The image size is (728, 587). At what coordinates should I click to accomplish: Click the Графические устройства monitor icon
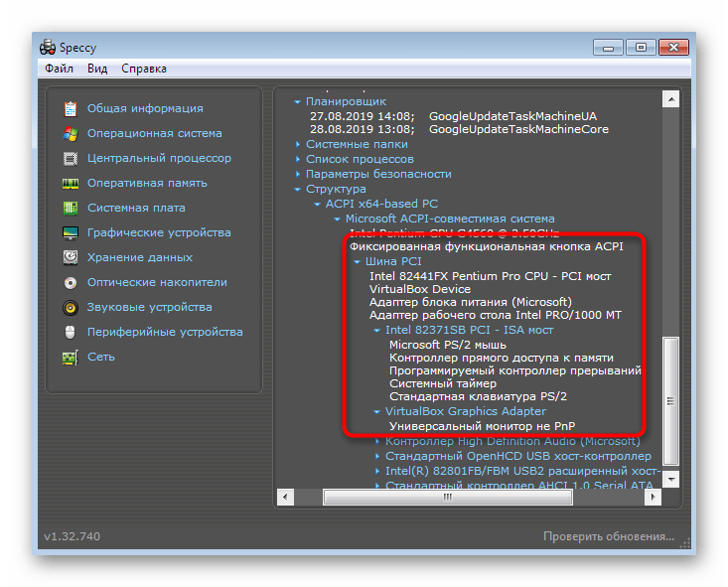pos(71,232)
